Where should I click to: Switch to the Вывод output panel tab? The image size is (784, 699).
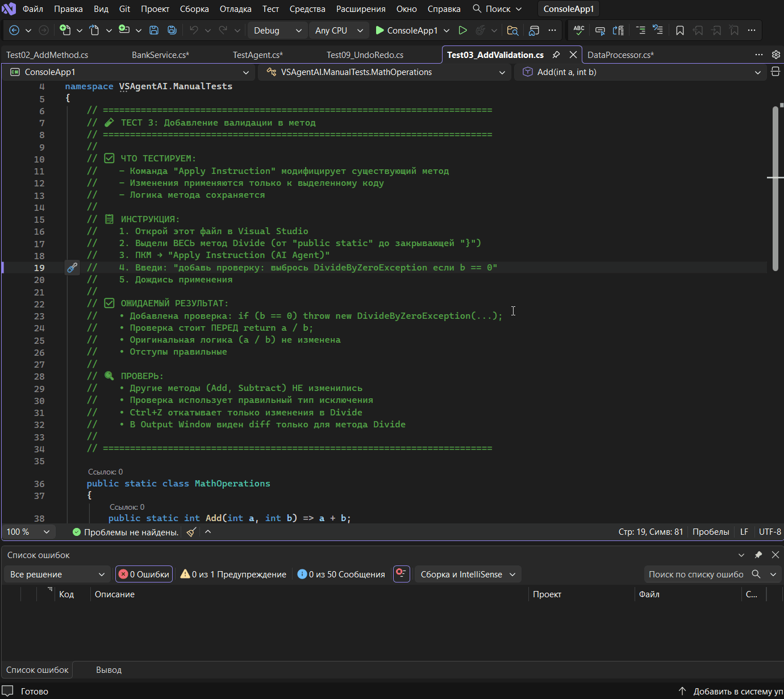click(109, 670)
